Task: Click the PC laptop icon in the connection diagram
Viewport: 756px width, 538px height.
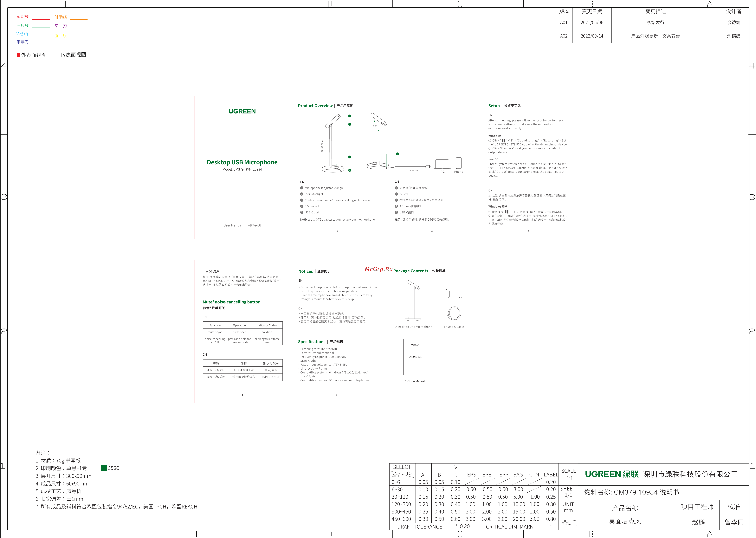Action: (442, 164)
